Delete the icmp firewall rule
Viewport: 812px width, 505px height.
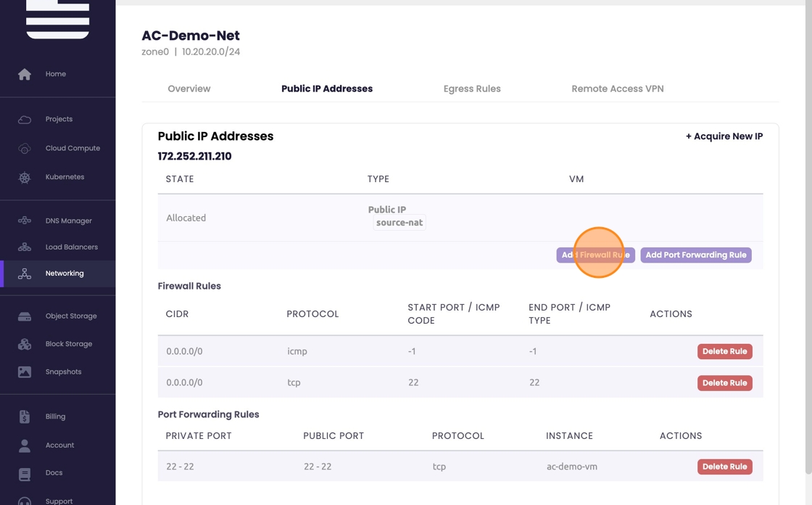[x=724, y=351]
